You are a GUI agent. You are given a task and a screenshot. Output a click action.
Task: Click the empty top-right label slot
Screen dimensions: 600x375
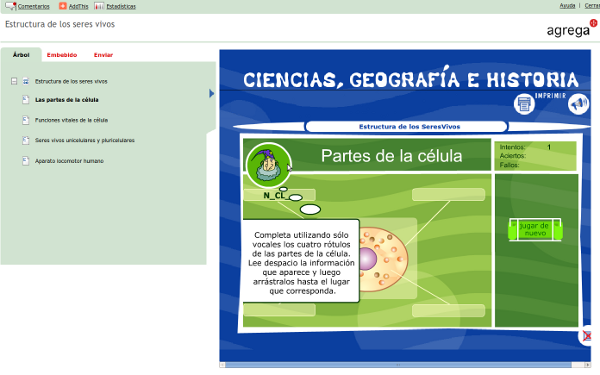[448, 195]
